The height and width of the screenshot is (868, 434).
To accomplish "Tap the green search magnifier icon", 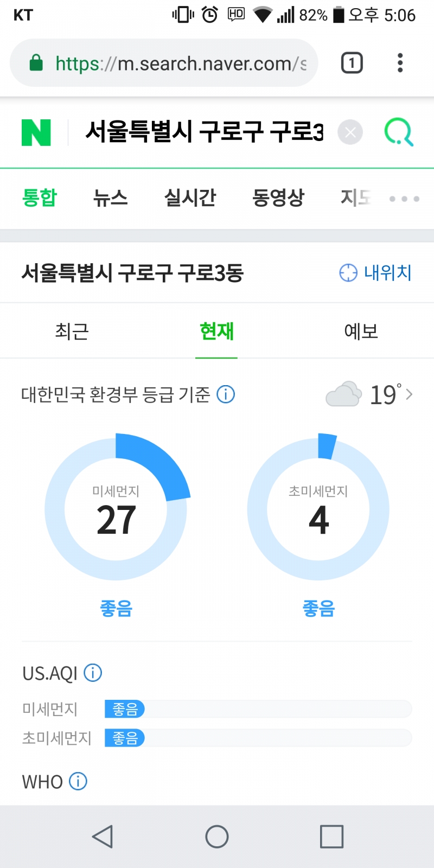I will click(399, 132).
